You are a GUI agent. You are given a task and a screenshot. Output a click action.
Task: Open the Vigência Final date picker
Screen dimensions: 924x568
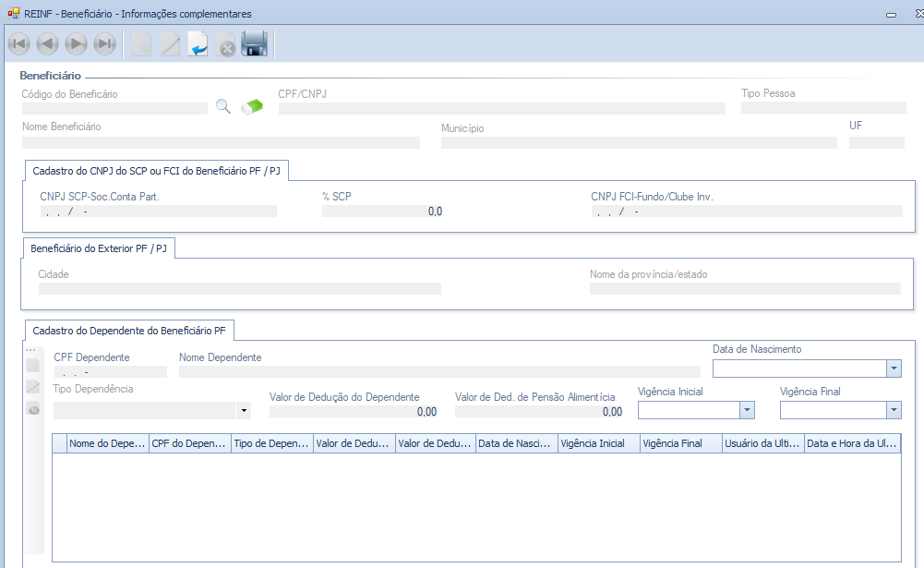coord(893,410)
